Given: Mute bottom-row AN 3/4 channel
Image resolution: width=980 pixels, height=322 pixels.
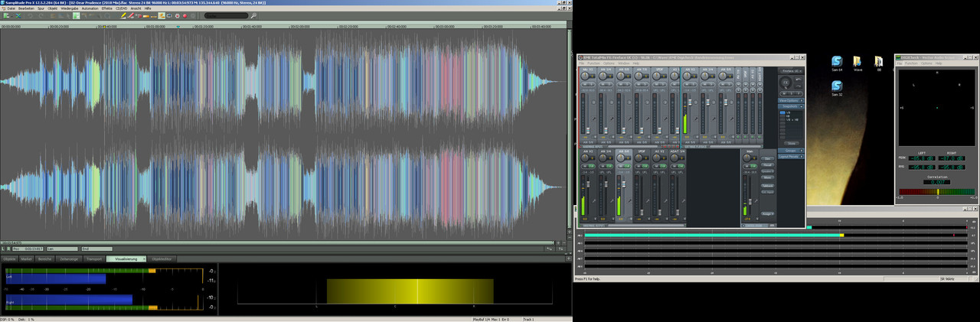Looking at the screenshot, I should 604,167.
